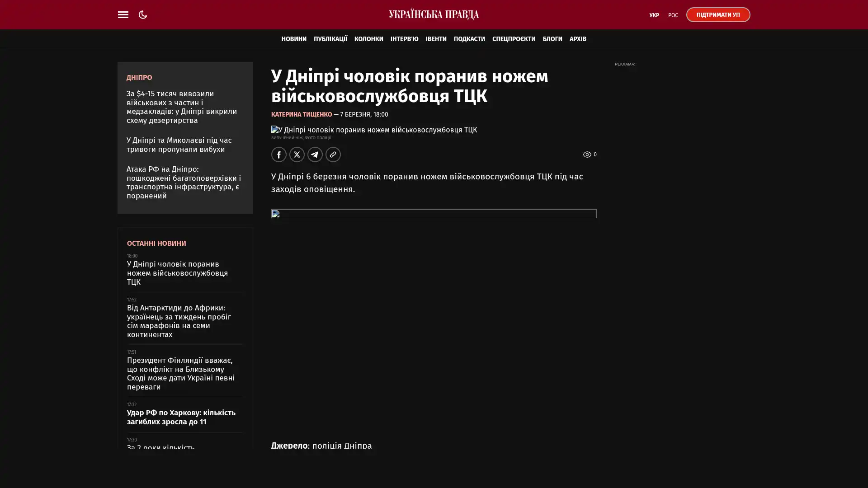Go to the АРХІВ section
This screenshot has height=488, width=868.
(x=577, y=39)
